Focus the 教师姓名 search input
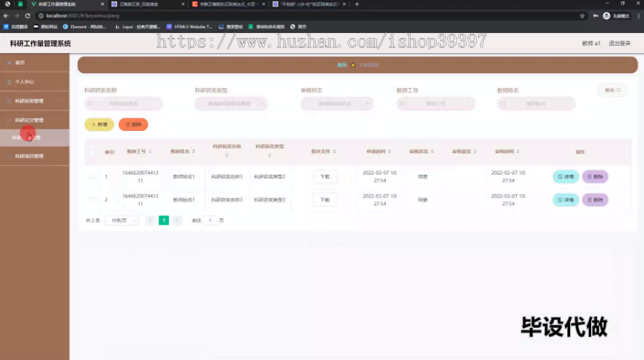The width and height of the screenshot is (644, 360). click(x=536, y=104)
